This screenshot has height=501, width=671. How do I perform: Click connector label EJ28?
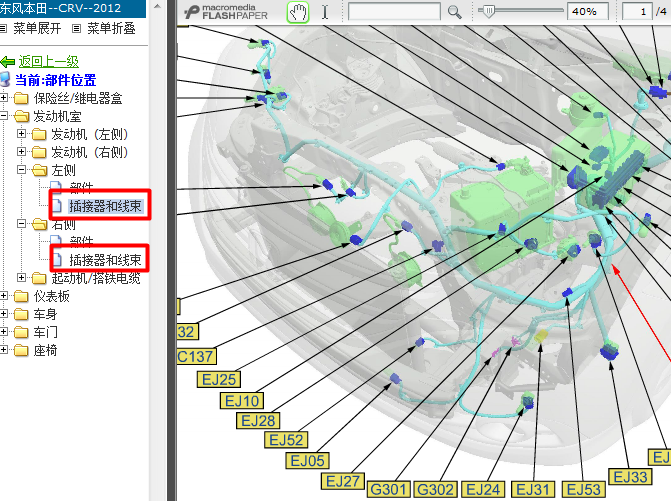click(258, 421)
